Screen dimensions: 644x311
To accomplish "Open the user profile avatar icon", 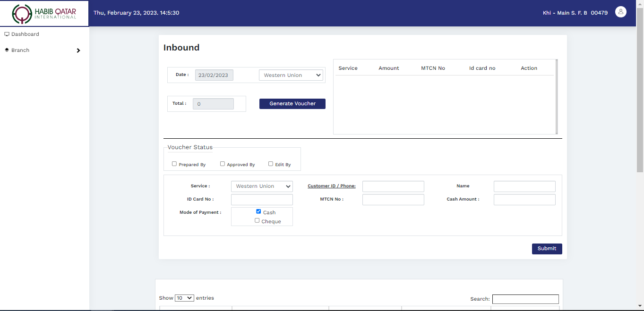I will coord(620,12).
